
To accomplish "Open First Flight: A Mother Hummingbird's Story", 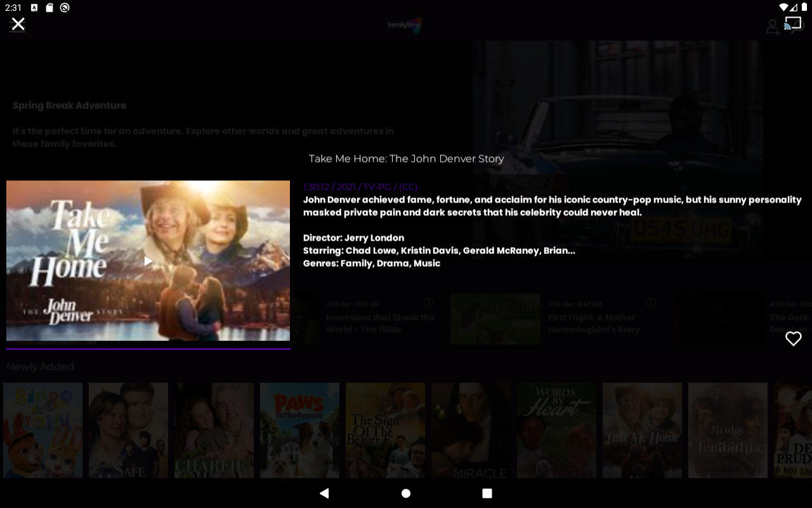I will point(594,323).
